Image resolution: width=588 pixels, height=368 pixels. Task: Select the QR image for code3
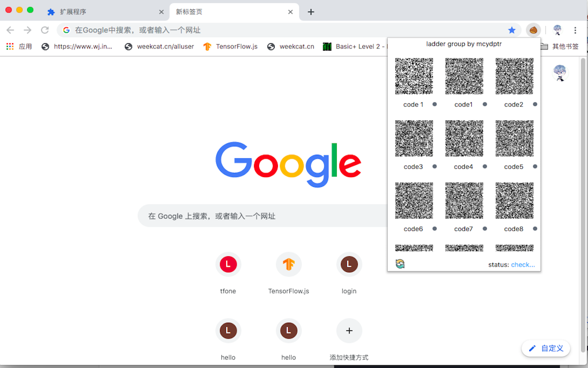(x=414, y=138)
